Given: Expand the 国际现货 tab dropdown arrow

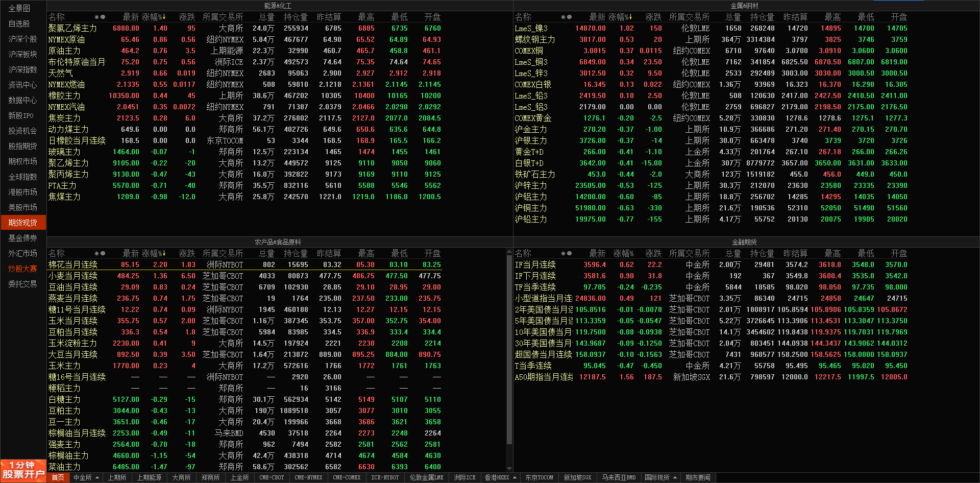Looking at the screenshot, I should pyautogui.click(x=675, y=478).
